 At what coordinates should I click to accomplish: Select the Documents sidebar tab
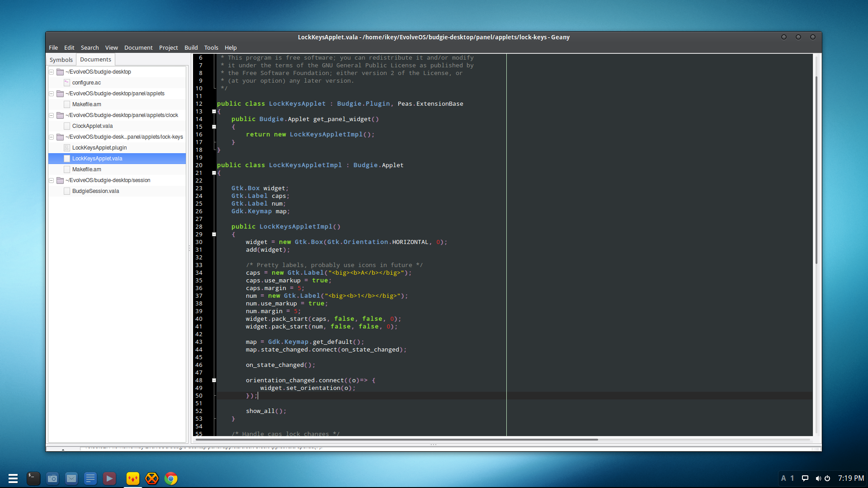tap(95, 59)
